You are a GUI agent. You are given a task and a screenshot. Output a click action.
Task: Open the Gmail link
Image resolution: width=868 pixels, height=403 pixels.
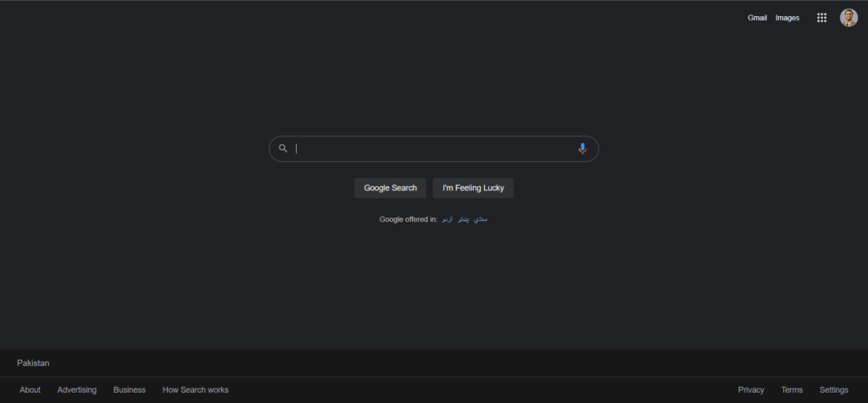(757, 18)
